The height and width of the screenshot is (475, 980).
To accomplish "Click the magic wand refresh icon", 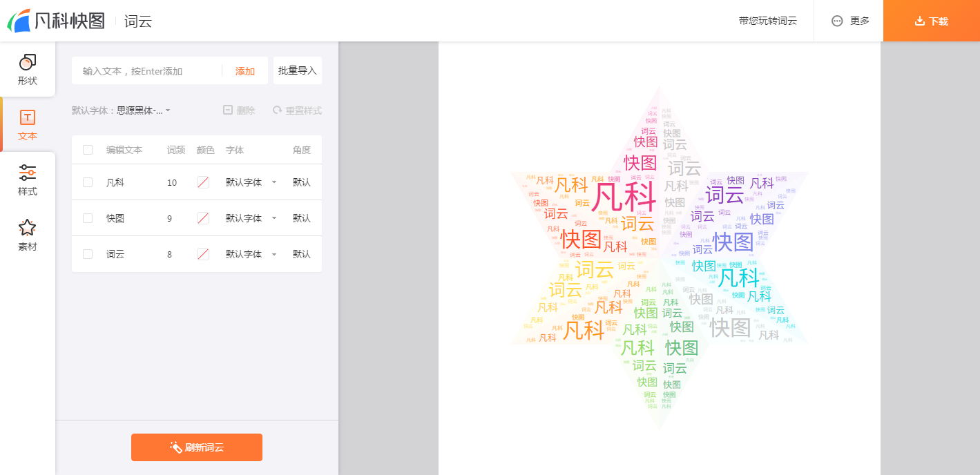I will click(176, 447).
